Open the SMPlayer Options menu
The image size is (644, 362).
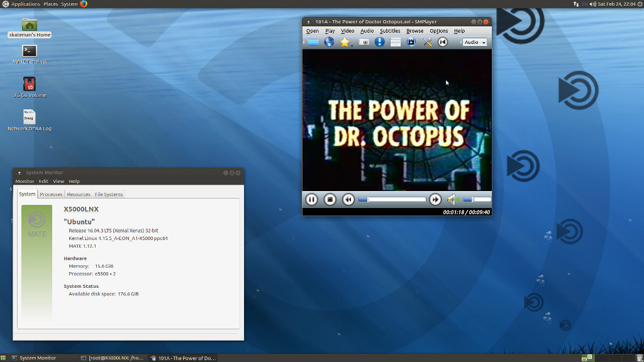click(x=438, y=31)
